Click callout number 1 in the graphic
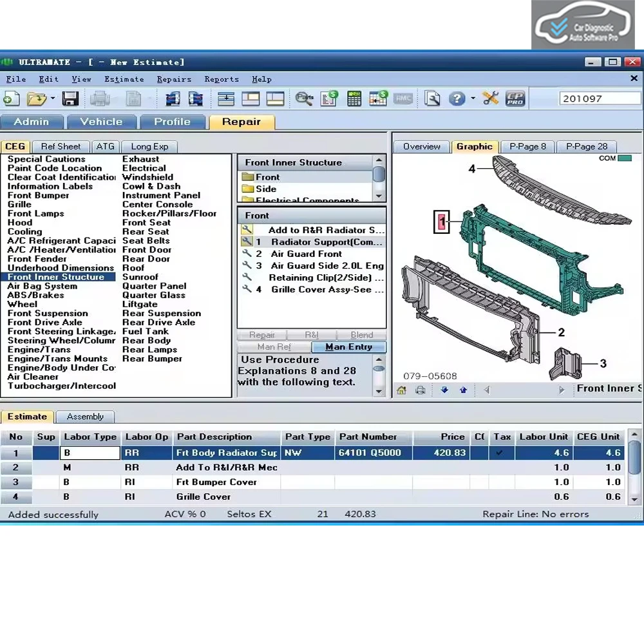 click(442, 222)
